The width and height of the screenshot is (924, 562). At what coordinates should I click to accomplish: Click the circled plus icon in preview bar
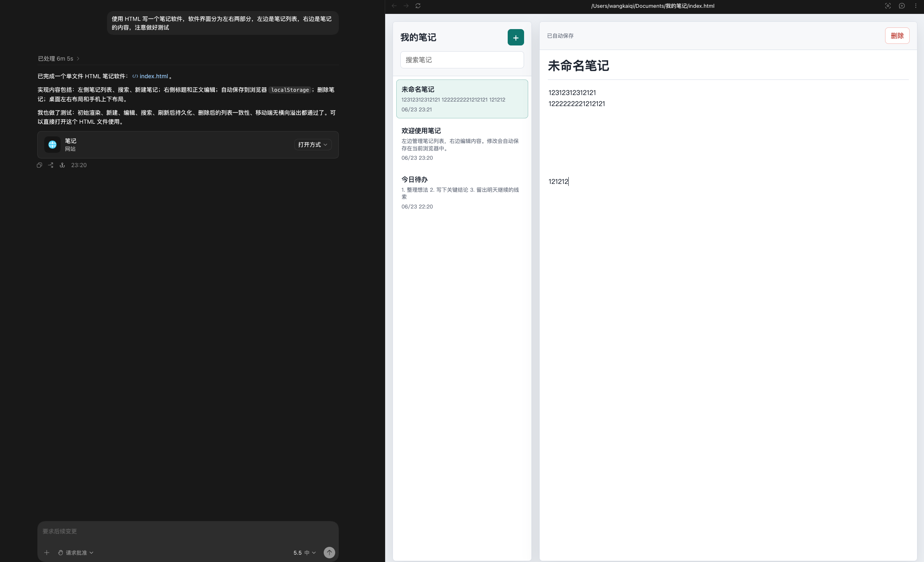point(902,6)
